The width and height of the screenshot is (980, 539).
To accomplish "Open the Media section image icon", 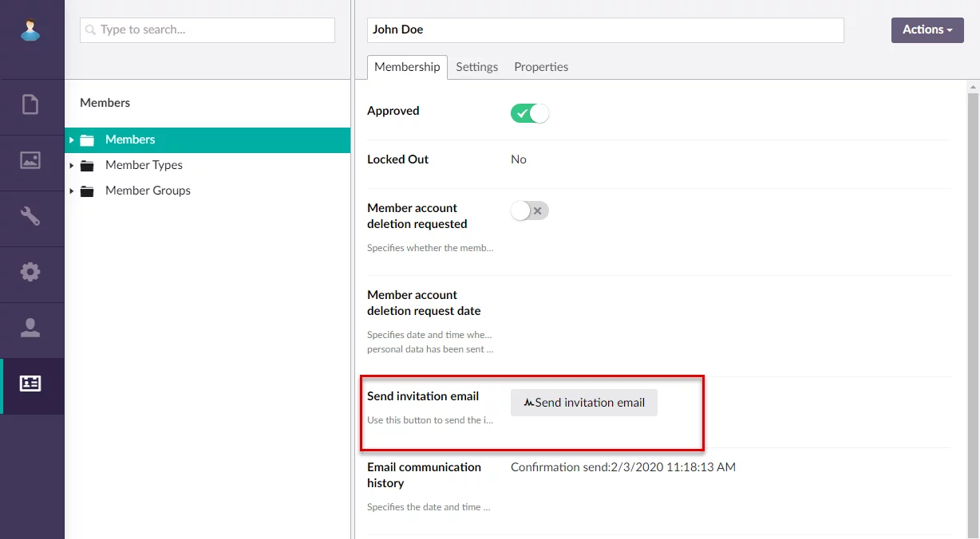I will click(x=30, y=160).
